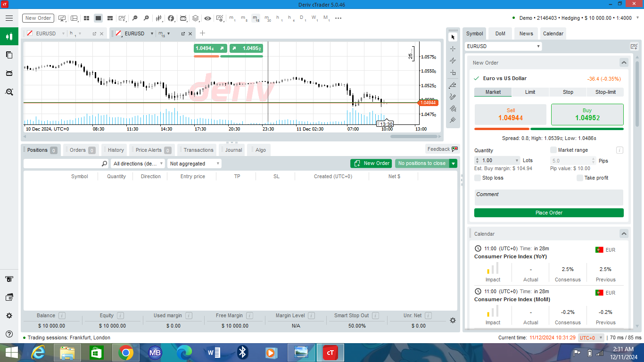
Task: Open the cBots robot icon in toolbar
Action: tap(183, 18)
